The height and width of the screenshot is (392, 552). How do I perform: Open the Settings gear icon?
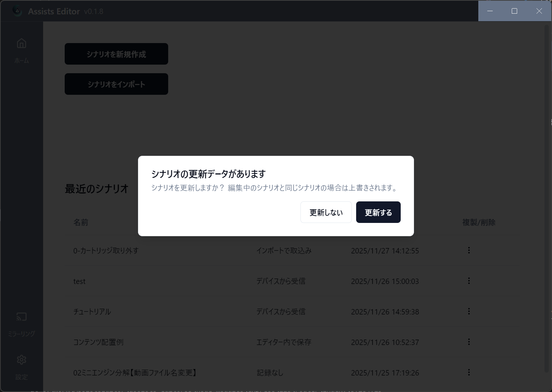tap(22, 360)
